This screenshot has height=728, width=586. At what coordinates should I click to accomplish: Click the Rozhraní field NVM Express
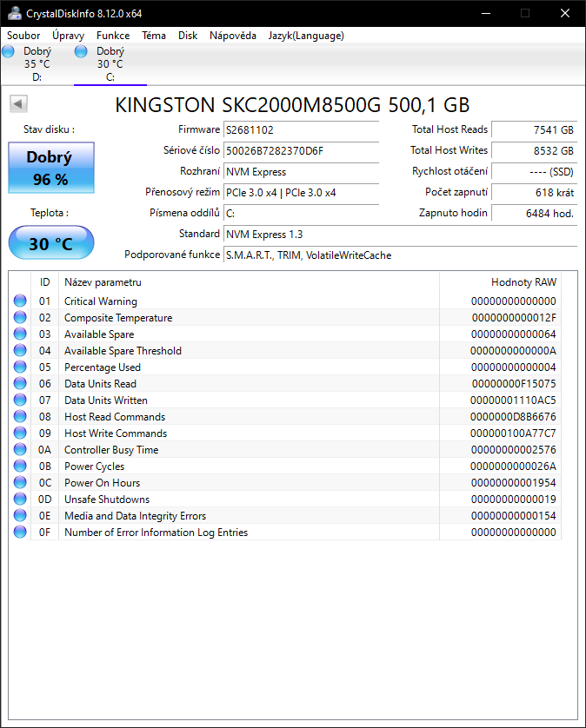click(x=301, y=172)
